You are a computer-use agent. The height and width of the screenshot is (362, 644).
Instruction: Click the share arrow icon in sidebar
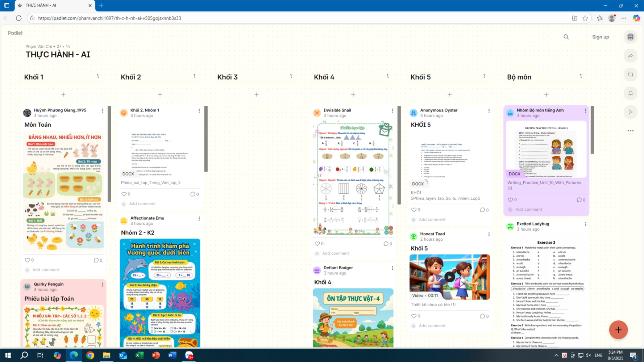[631, 56]
